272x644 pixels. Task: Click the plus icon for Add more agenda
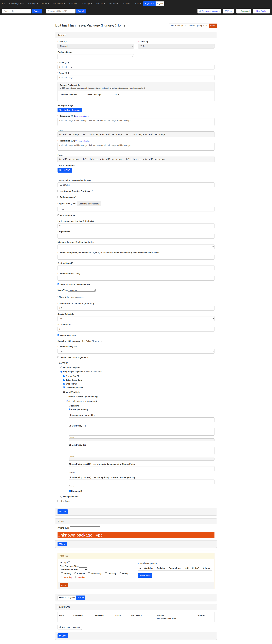60,597
